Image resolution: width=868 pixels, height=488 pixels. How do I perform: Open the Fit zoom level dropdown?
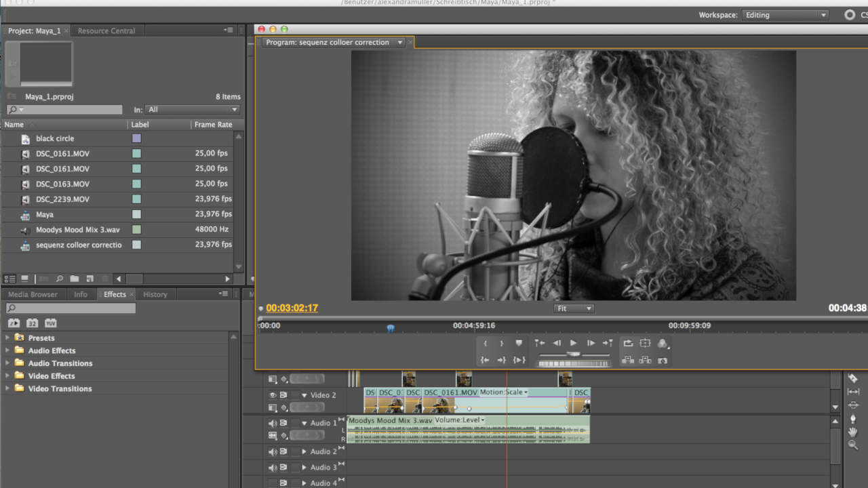(x=574, y=308)
